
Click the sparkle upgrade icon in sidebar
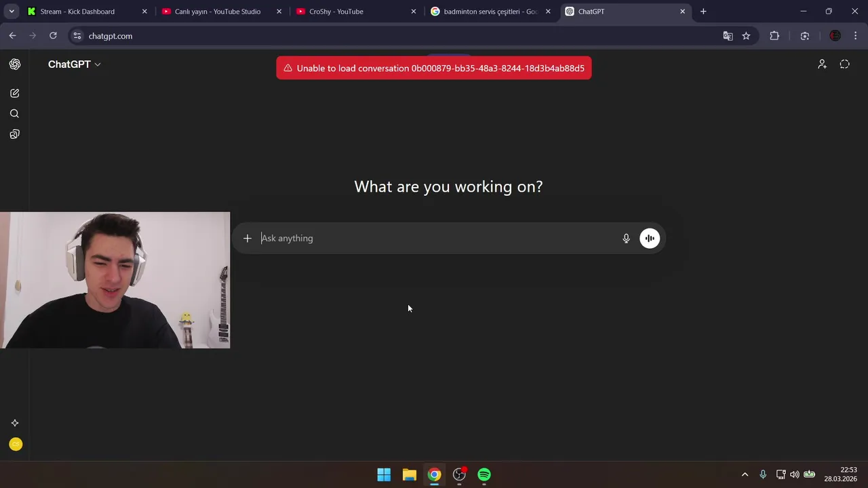click(15, 423)
